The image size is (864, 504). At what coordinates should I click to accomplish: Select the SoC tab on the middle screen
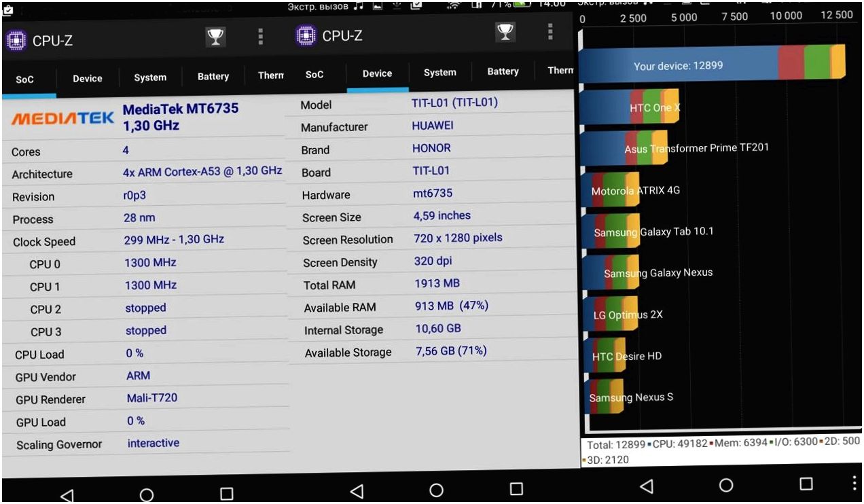(314, 75)
